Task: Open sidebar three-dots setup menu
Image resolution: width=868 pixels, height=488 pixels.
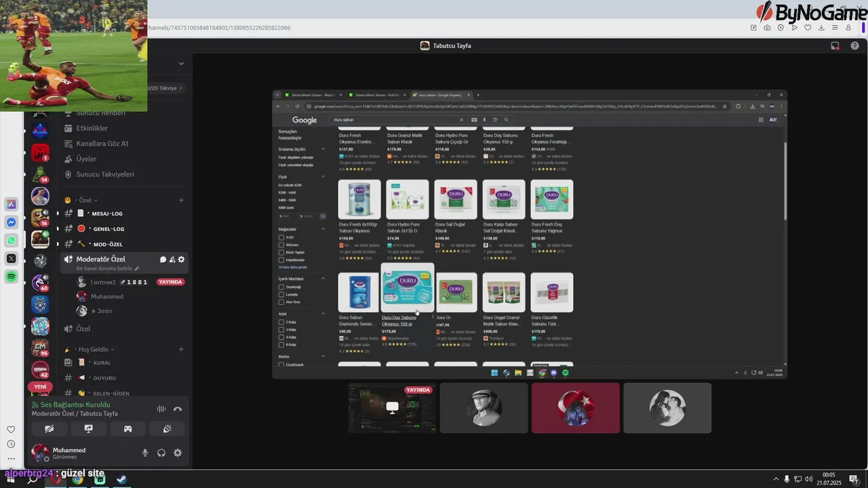Action: [x=11, y=459]
